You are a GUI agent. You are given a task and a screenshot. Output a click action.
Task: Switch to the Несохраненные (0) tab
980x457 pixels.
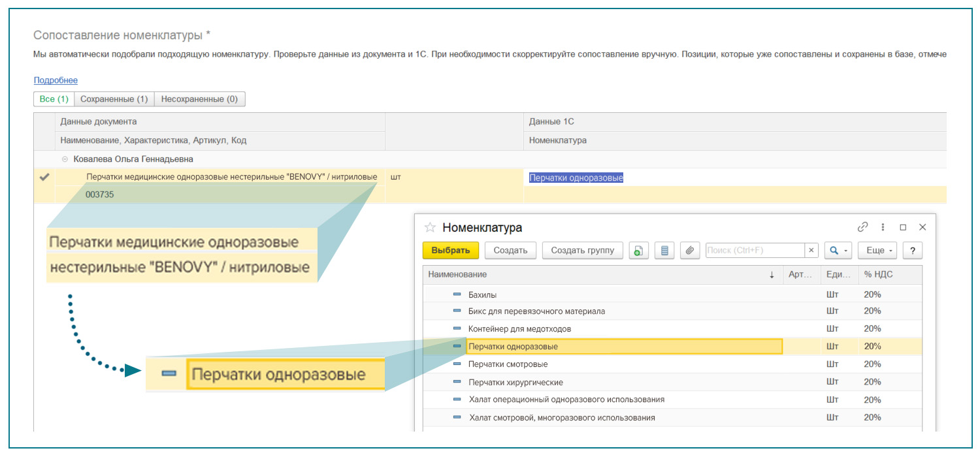[199, 99]
